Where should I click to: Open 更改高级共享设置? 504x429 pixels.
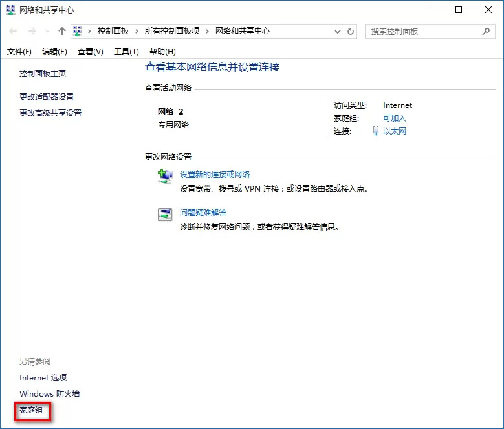[50, 113]
